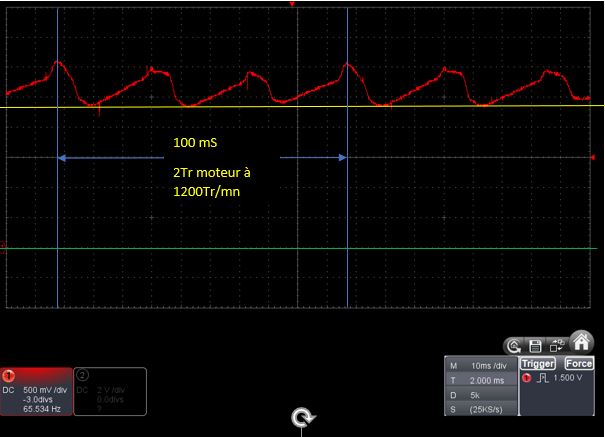The image size is (605, 437).
Task: Select the D 5k memory depth row
Action: pos(481,395)
